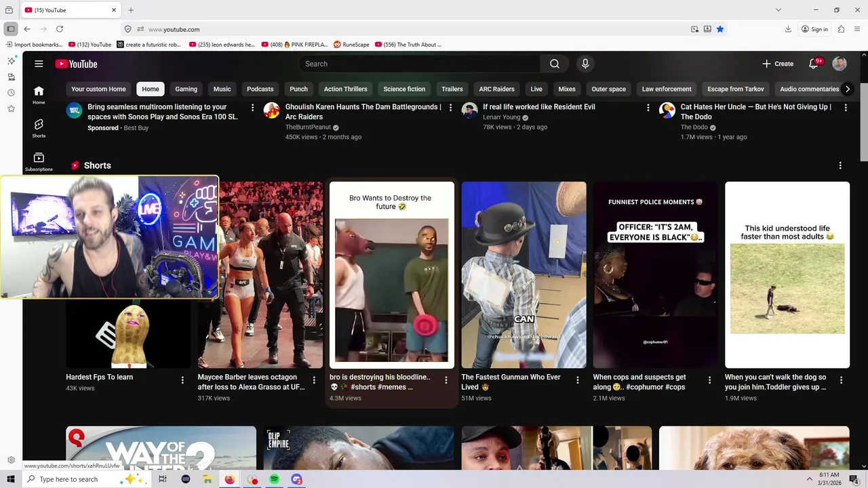Select the Law enforcement chip
This screenshot has height=488, width=868.
point(667,89)
